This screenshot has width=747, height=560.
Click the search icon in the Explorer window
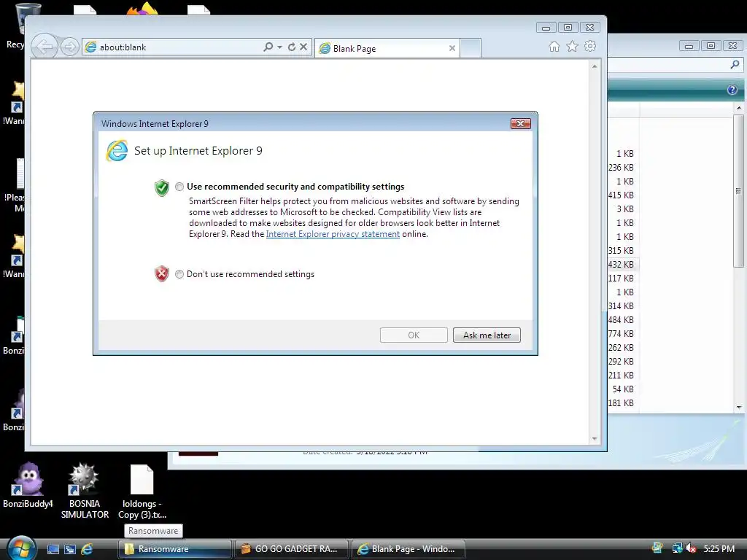tap(735, 64)
